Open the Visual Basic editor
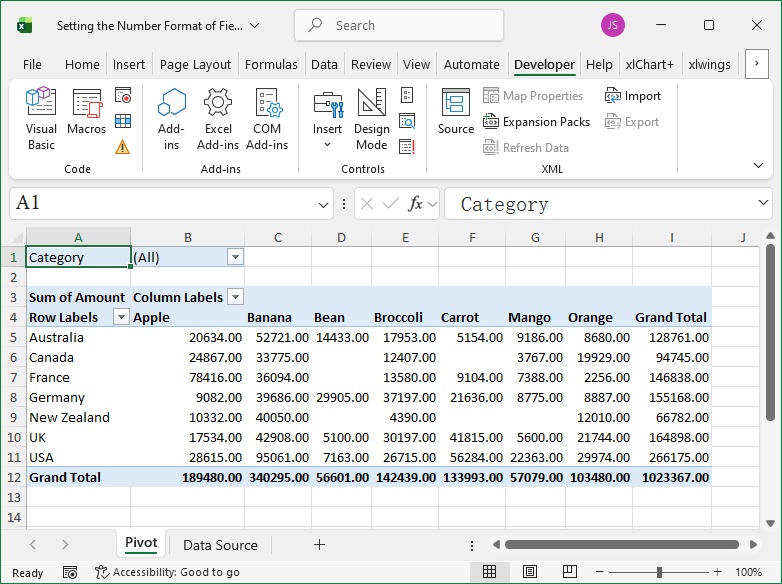This screenshot has width=782, height=584. (41, 119)
